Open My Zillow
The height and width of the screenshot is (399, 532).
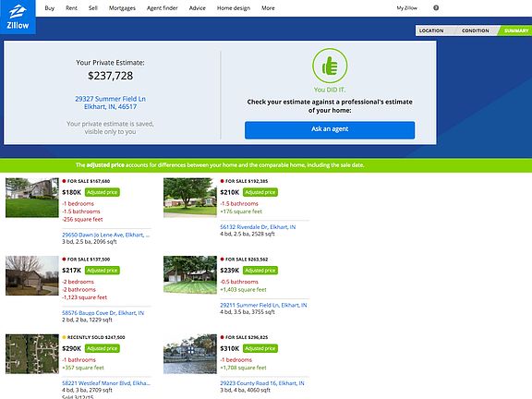coord(406,8)
